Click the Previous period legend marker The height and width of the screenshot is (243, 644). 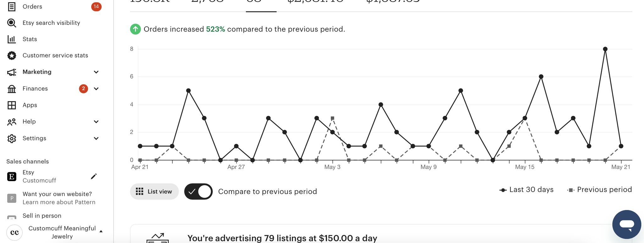(x=570, y=190)
